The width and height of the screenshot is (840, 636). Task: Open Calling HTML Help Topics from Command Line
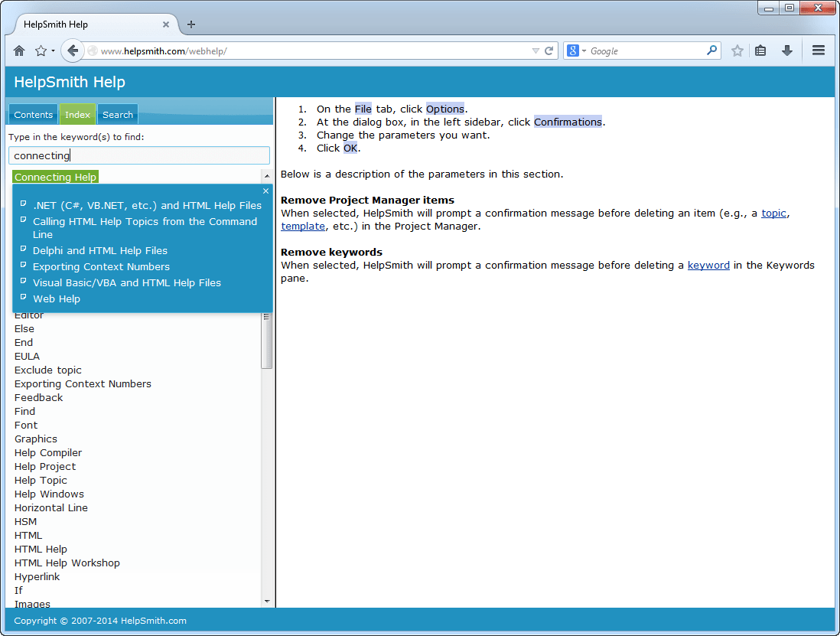click(x=145, y=228)
